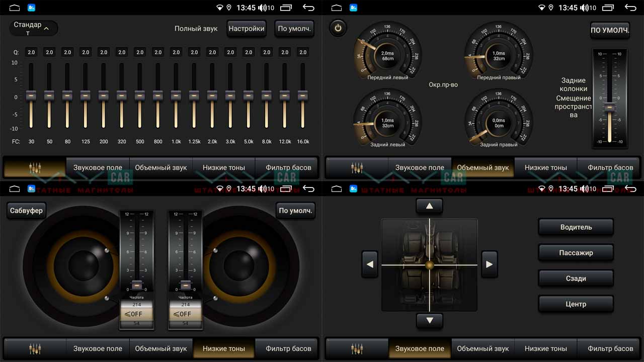Shift the sound field with the right arrow
The height and width of the screenshot is (362, 644).
coord(489,264)
